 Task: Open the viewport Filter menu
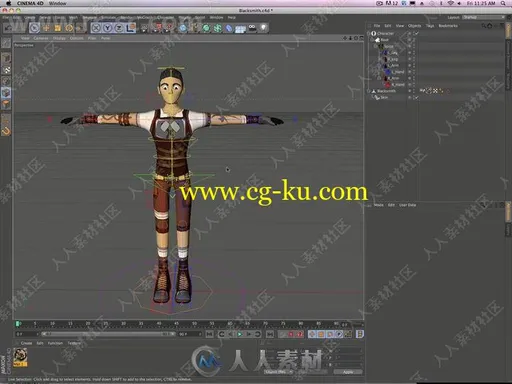92,38
